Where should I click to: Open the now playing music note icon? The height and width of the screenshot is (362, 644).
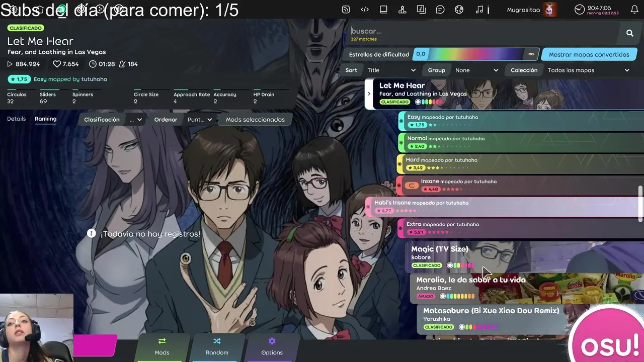point(479,10)
